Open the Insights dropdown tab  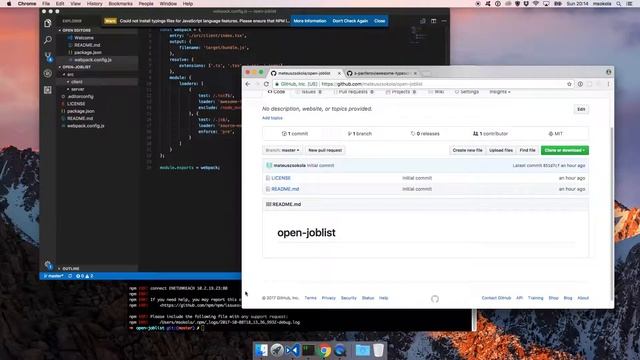tap(500, 92)
